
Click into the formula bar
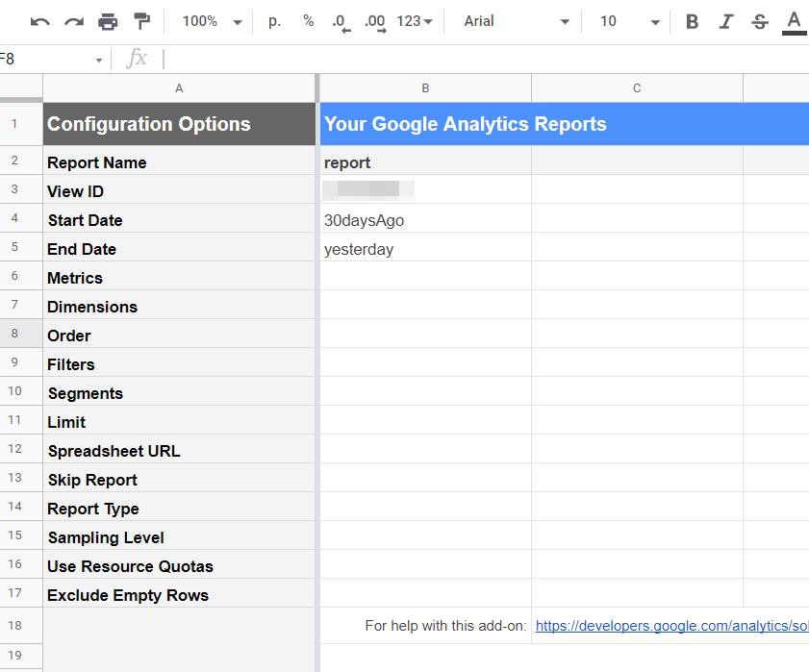pyautogui.click(x=485, y=59)
